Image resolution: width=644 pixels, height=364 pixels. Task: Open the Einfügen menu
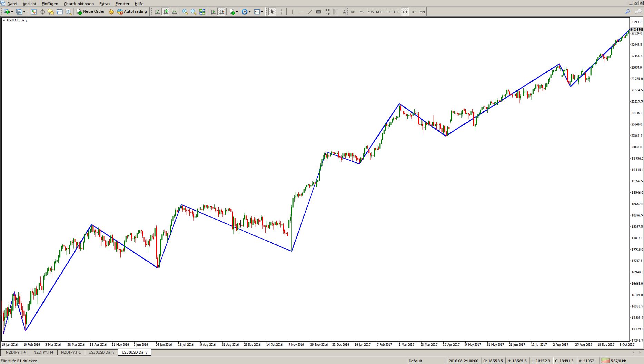50,4
